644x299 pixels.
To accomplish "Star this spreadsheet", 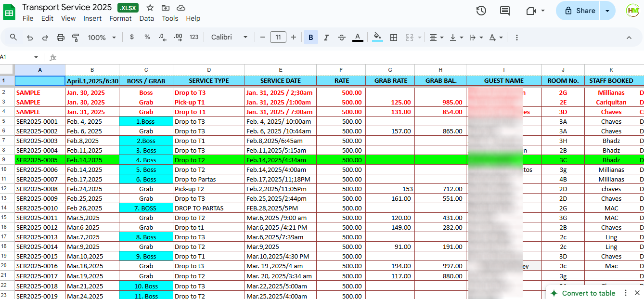I will click(150, 8).
